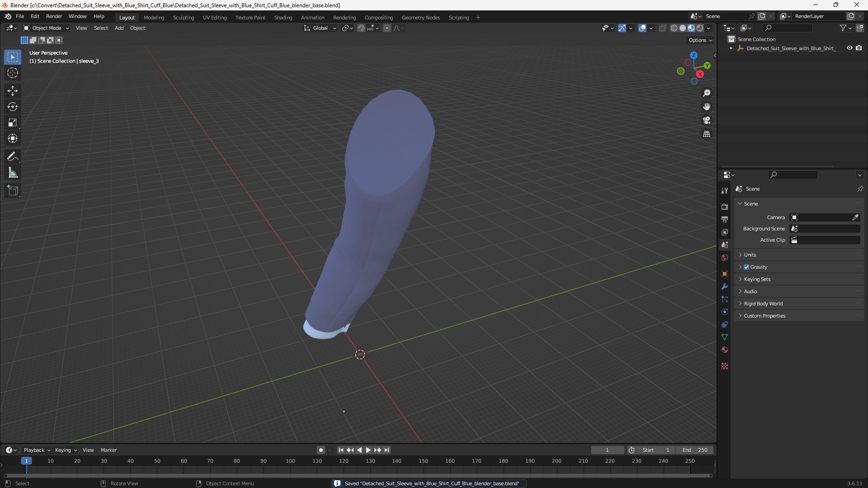This screenshot has height=488, width=868.
Task: Select the Cursor tool in the toolbar
Action: pyautogui.click(x=13, y=73)
